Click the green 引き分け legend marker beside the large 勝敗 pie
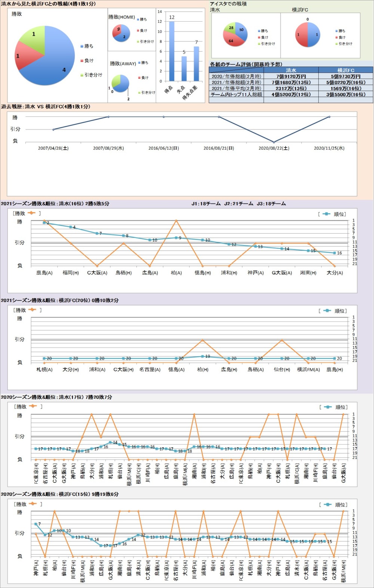374x588 pixels. [82, 75]
